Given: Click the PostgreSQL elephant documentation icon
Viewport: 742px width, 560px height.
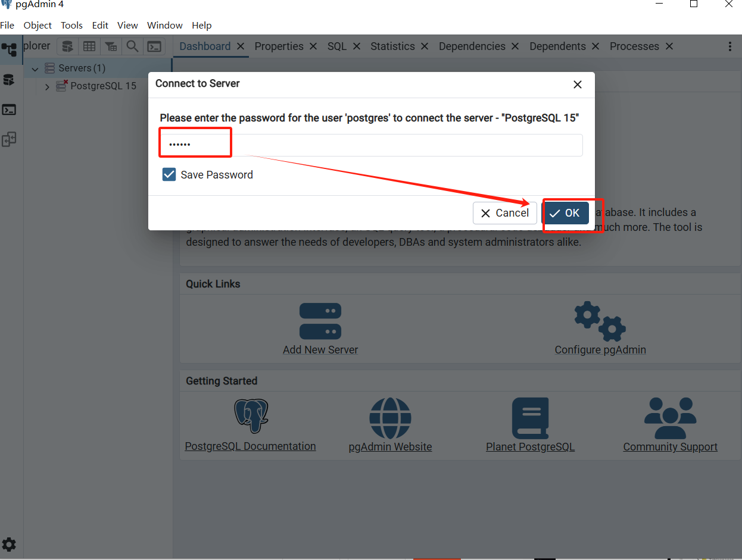Looking at the screenshot, I should [251, 416].
